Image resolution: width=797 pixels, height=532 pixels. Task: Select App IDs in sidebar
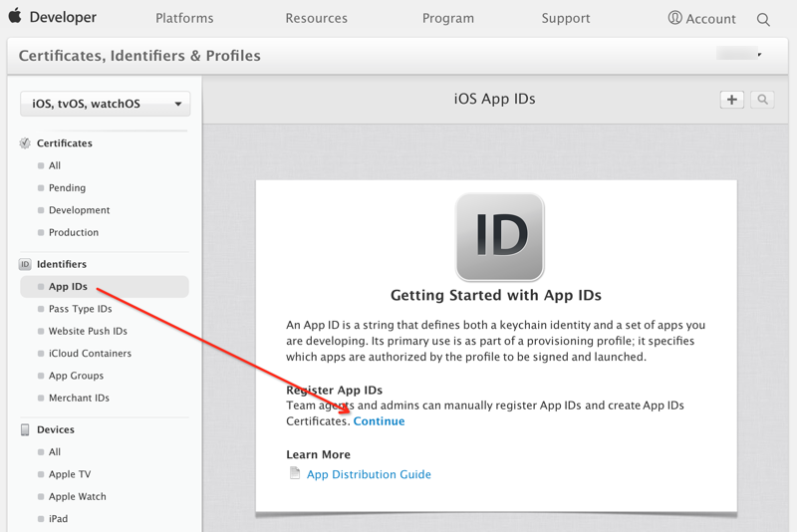click(x=105, y=287)
